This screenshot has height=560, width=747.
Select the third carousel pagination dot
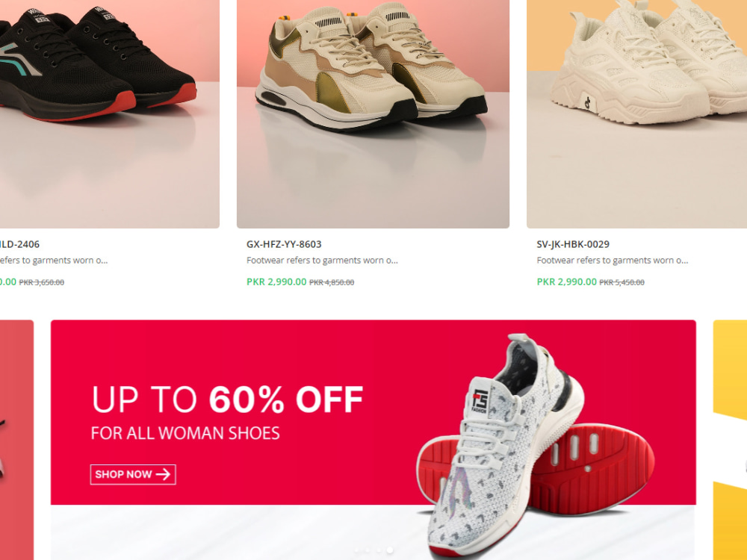379,550
